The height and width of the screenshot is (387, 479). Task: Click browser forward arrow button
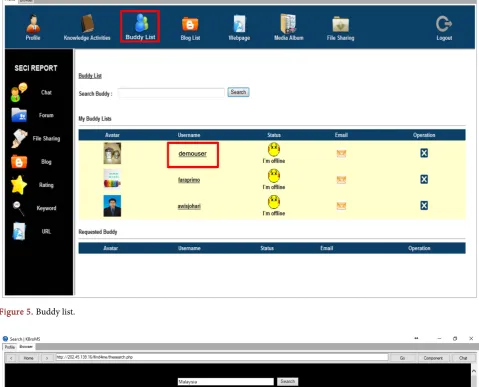(x=47, y=358)
